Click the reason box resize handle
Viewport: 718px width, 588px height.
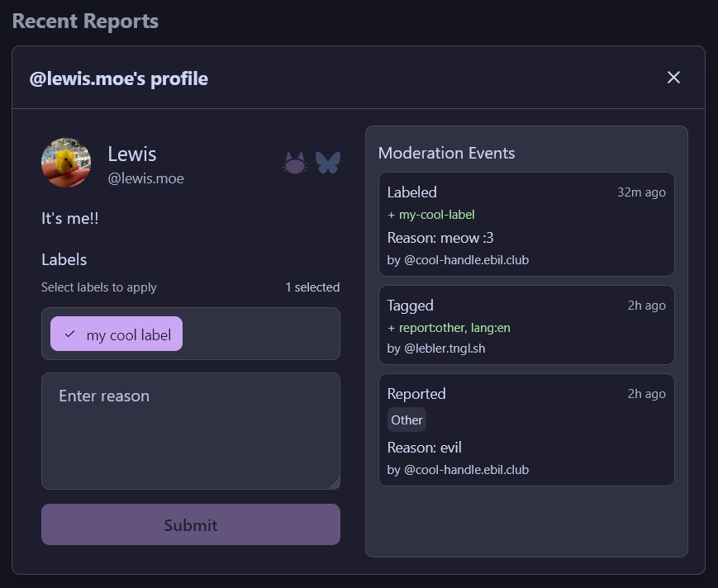click(335, 484)
